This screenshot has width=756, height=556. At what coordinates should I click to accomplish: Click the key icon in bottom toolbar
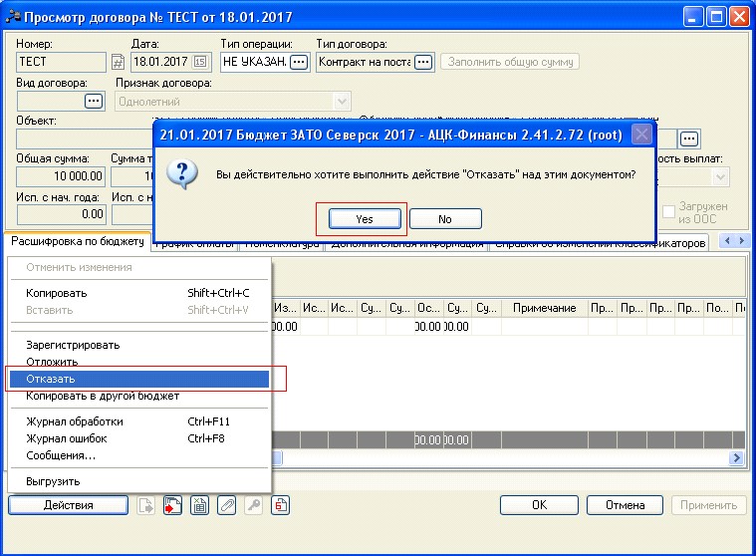(x=254, y=505)
